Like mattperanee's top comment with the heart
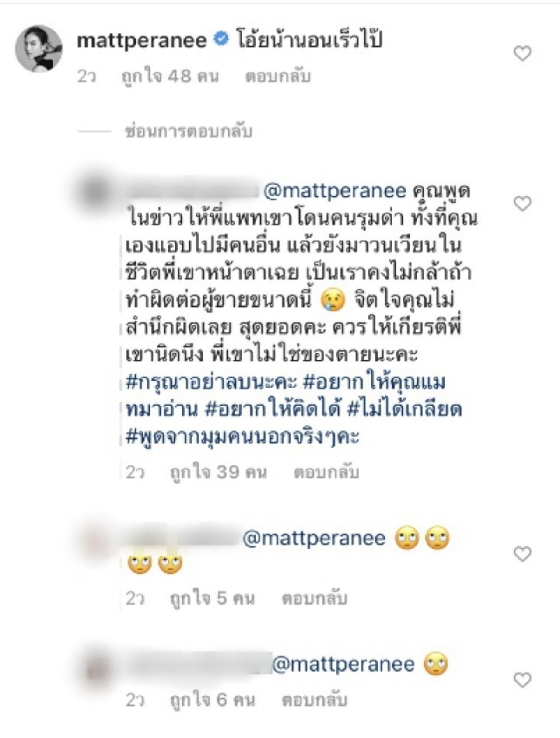Image resolution: width=560 pixels, height=738 pixels. 522,54
